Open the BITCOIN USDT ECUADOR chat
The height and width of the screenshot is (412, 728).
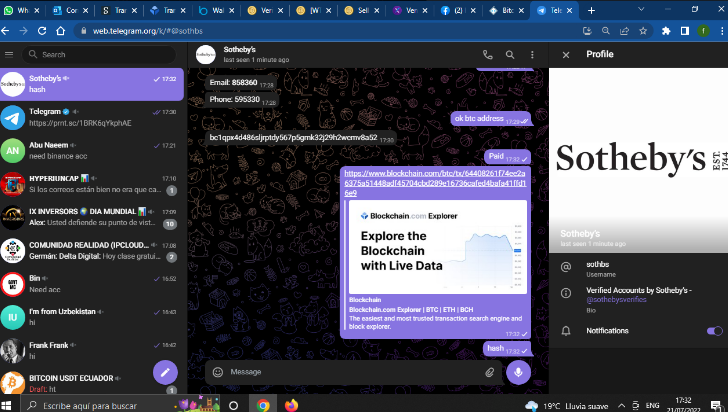[92, 382]
